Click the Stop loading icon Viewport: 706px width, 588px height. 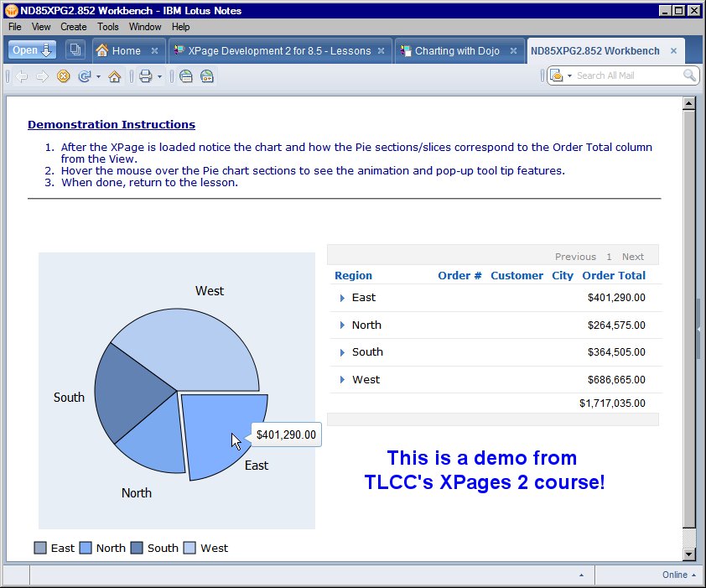click(x=63, y=76)
